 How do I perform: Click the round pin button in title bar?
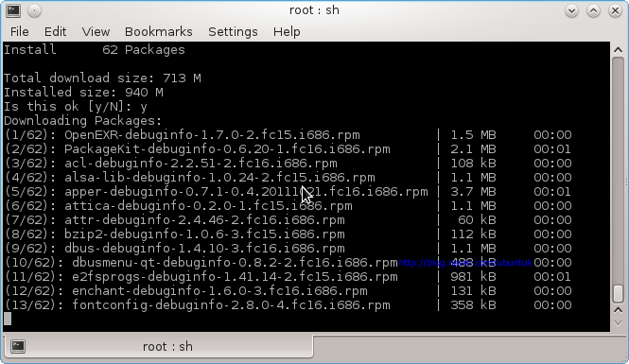34,10
